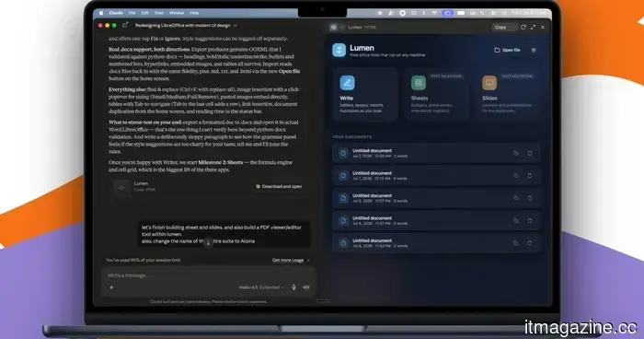Open the Write app tile icon
The height and width of the screenshot is (339, 644).
click(347, 83)
